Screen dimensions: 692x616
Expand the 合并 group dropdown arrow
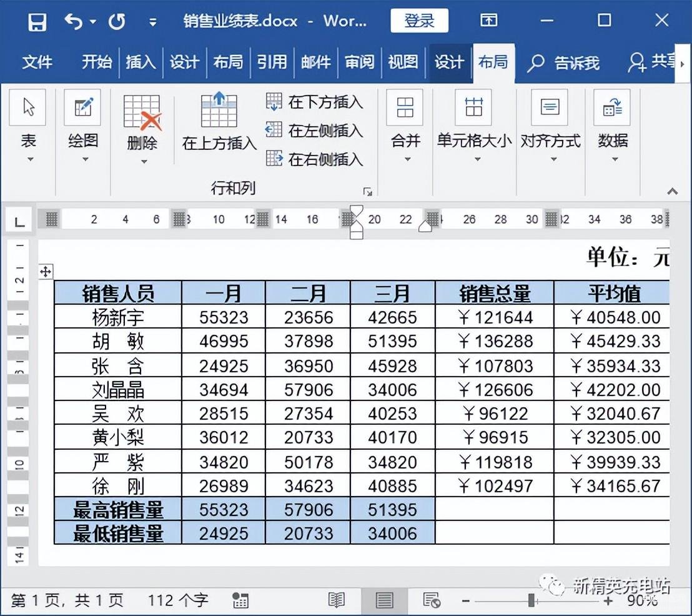tap(407, 159)
